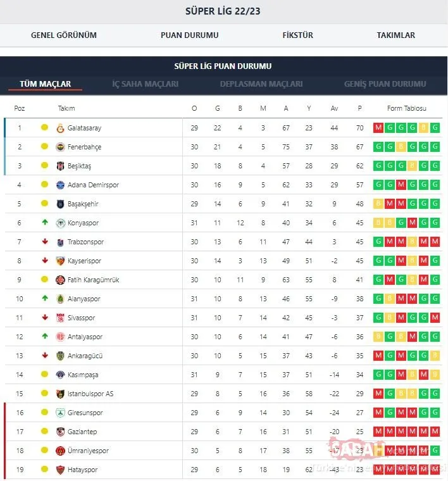Click the Istanbulspor AS team name

pyautogui.click(x=90, y=394)
